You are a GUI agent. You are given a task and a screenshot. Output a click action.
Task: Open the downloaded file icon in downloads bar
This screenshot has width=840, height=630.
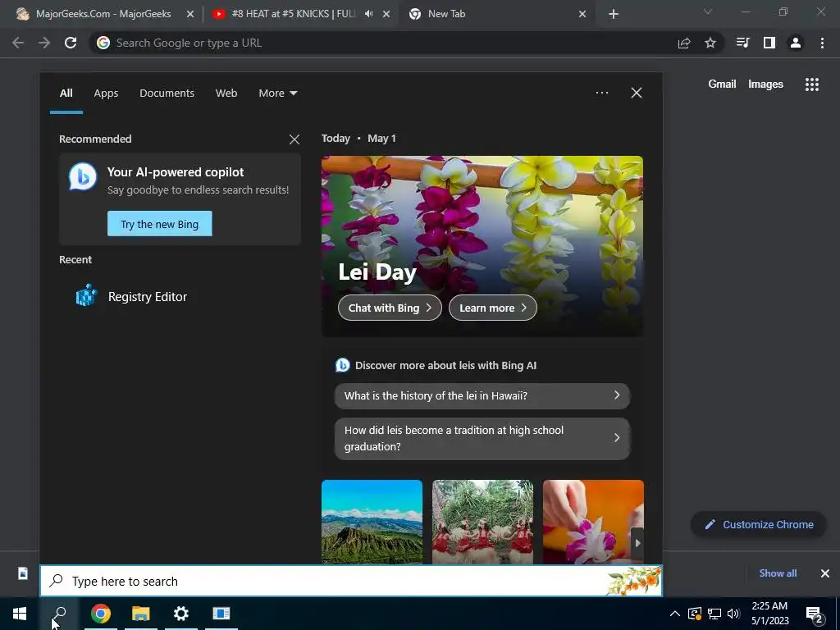tap(22, 573)
